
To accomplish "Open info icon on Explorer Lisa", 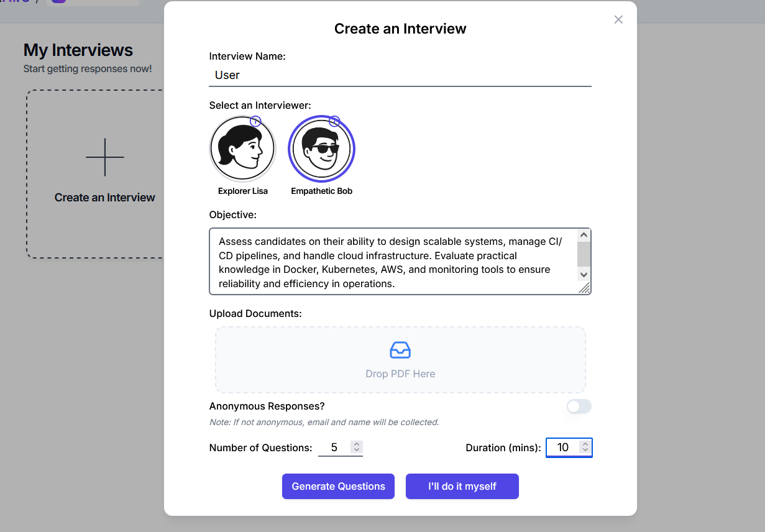I will (x=255, y=121).
